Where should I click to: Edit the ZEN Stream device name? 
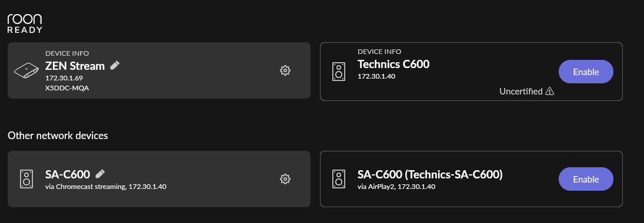coord(115,65)
